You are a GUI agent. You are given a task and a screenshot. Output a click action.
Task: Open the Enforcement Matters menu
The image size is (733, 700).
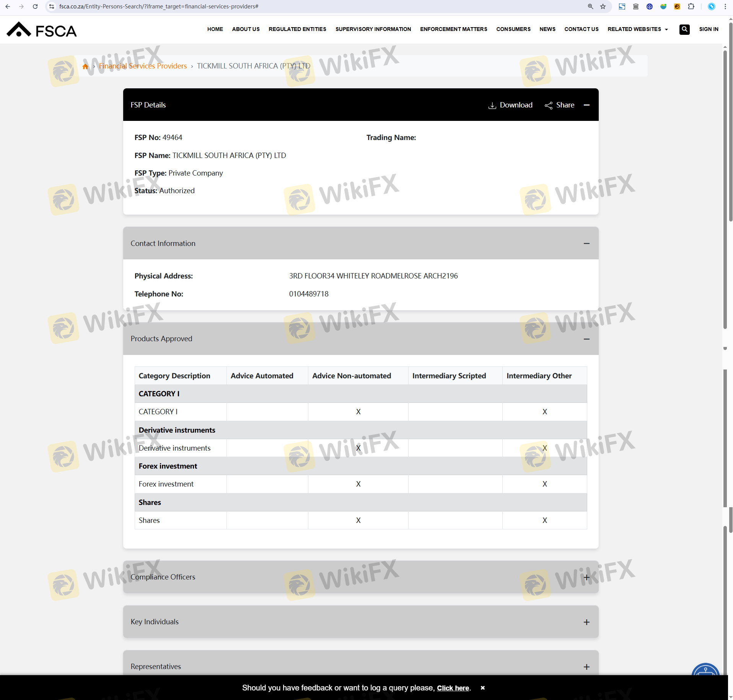pos(453,29)
